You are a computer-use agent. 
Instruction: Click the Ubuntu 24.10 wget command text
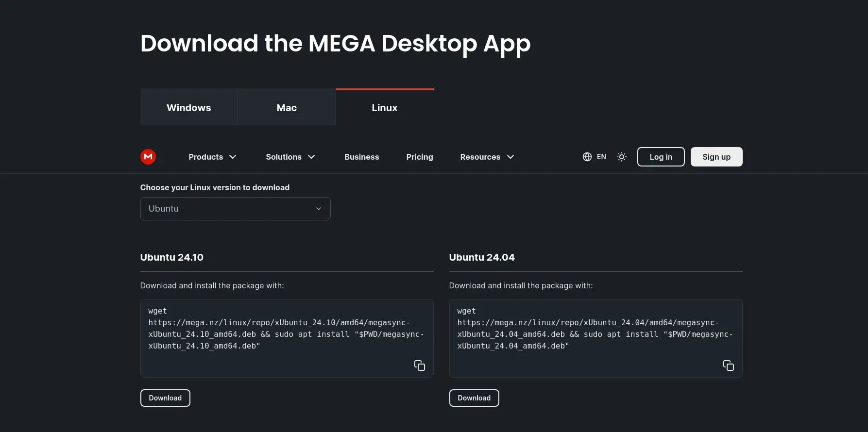click(286, 329)
